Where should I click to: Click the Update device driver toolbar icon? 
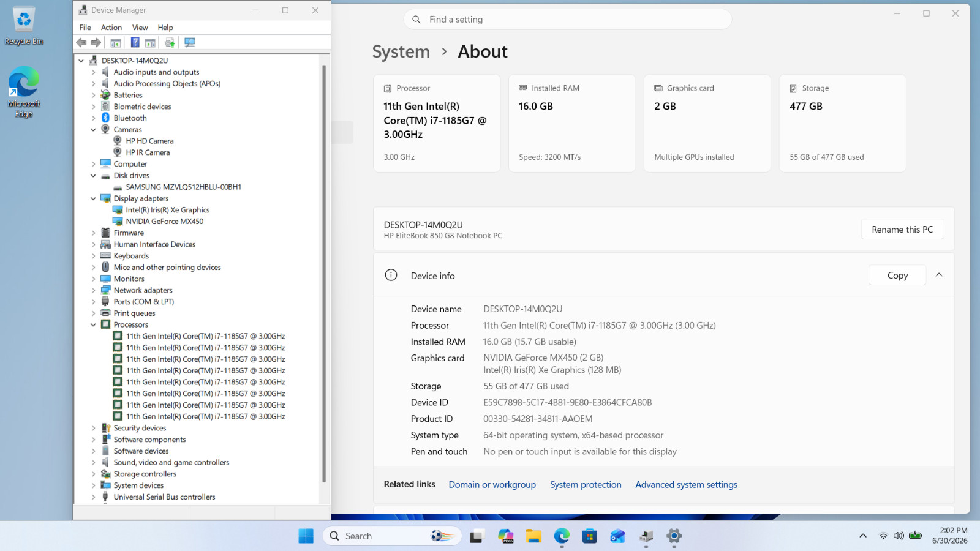tap(170, 42)
